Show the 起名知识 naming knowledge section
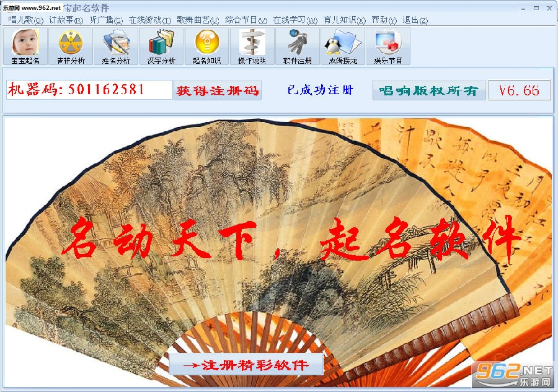 coord(206,46)
